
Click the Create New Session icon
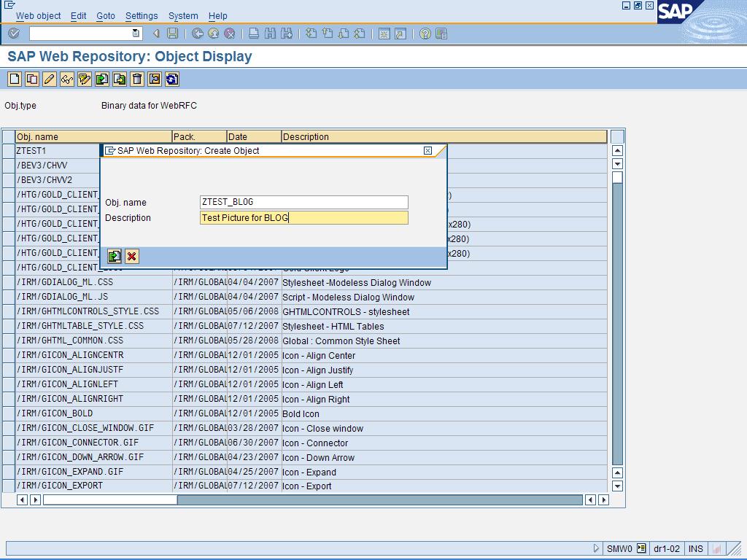[384, 34]
